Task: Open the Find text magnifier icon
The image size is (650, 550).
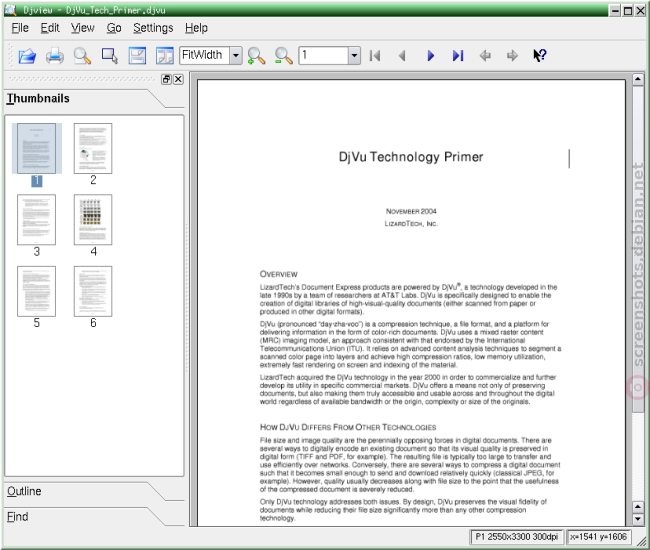Action: click(82, 56)
